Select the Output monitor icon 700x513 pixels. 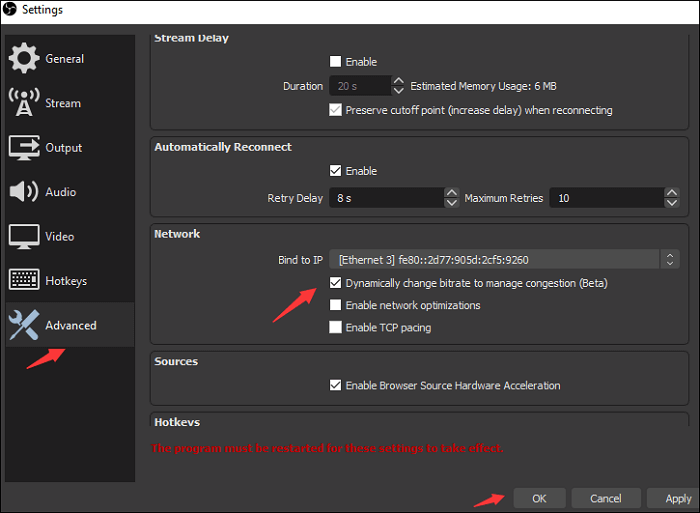coord(24,148)
